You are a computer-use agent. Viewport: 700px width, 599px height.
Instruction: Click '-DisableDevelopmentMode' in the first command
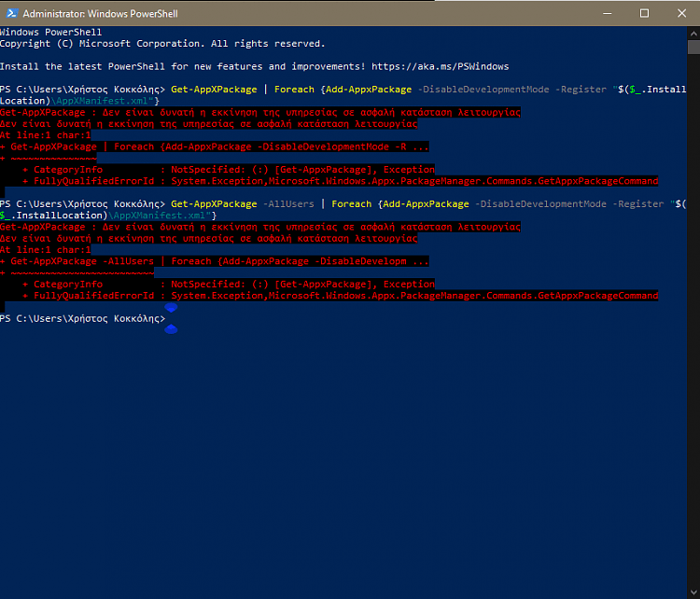tap(483, 90)
